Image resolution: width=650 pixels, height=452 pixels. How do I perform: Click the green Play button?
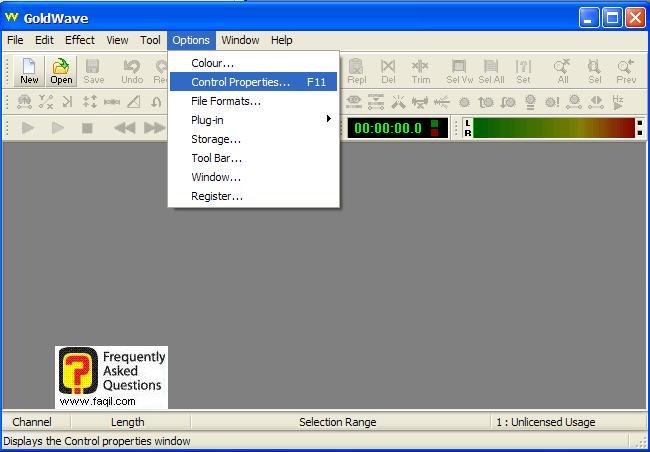(x=27, y=128)
